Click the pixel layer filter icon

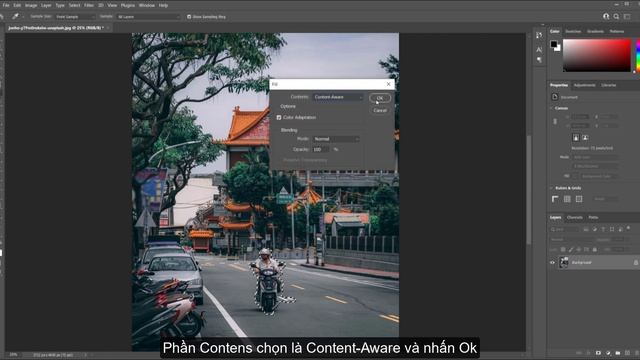point(586,230)
